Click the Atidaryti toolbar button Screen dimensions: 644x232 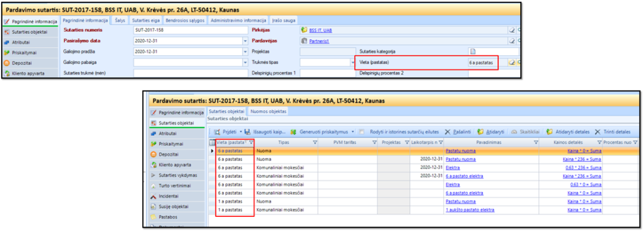click(491, 132)
